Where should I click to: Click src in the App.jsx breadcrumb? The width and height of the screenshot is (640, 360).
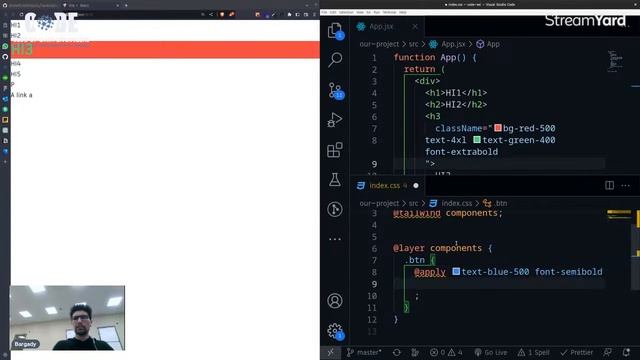tap(413, 44)
